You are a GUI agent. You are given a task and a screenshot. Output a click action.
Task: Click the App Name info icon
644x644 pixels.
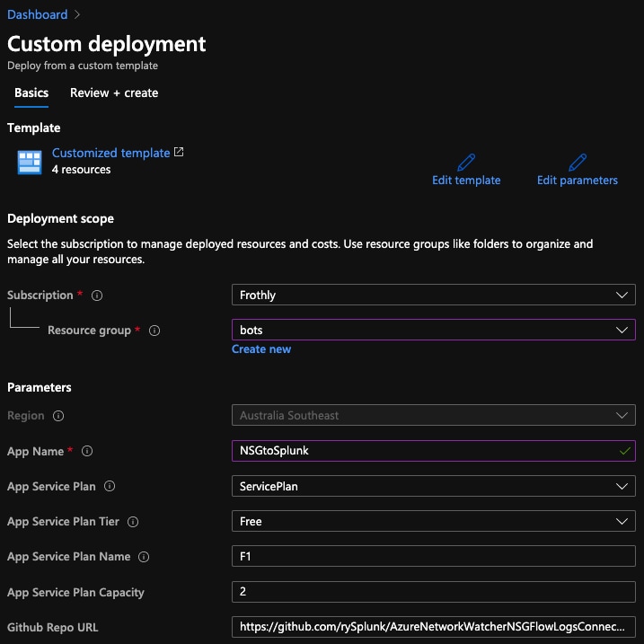pos(87,452)
